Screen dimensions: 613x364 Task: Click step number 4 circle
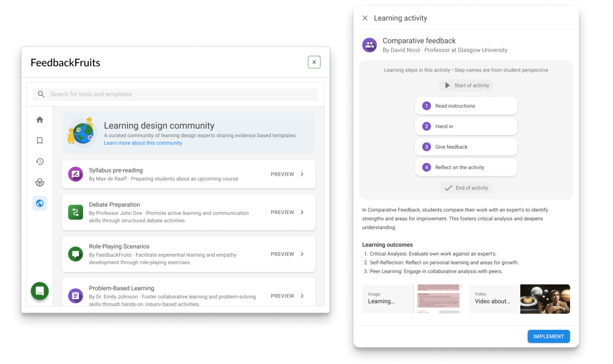click(x=426, y=167)
